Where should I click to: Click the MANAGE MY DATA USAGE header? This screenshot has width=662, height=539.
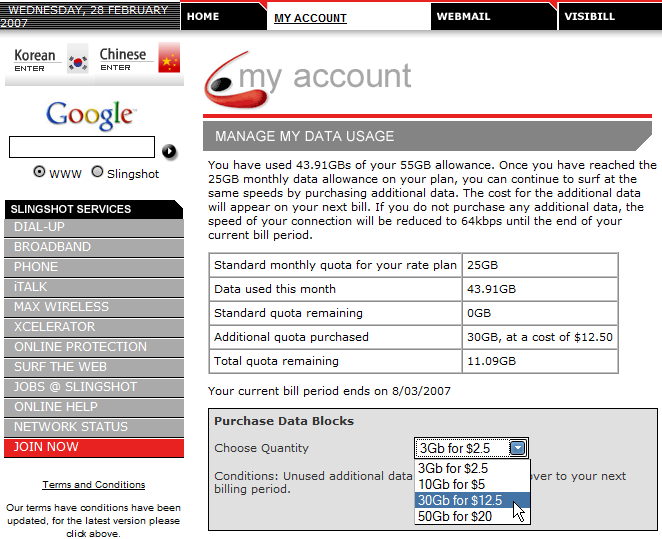(x=426, y=136)
